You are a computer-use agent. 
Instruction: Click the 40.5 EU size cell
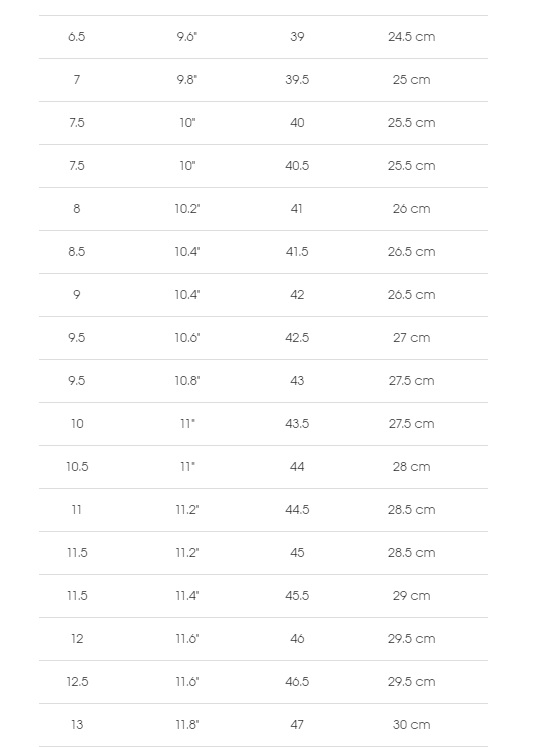(297, 166)
